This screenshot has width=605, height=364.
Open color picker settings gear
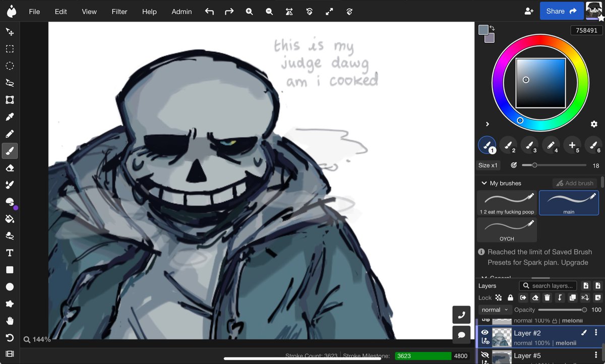[x=594, y=124]
